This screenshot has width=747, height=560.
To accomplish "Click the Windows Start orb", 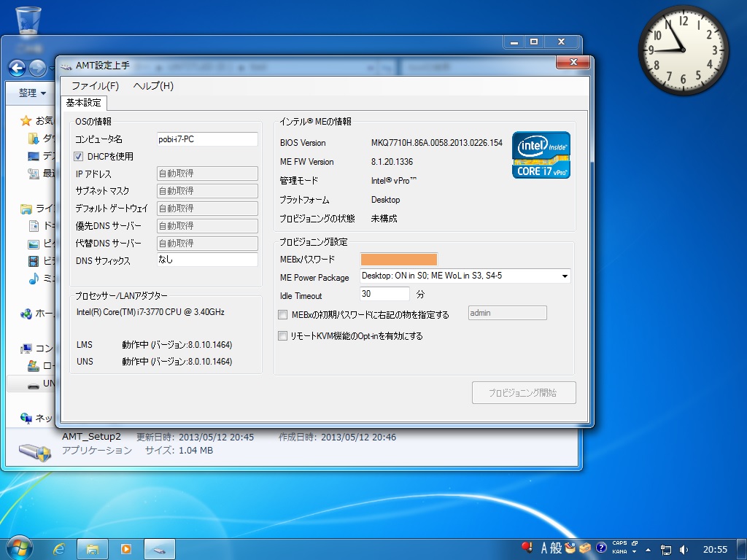I will (19, 548).
